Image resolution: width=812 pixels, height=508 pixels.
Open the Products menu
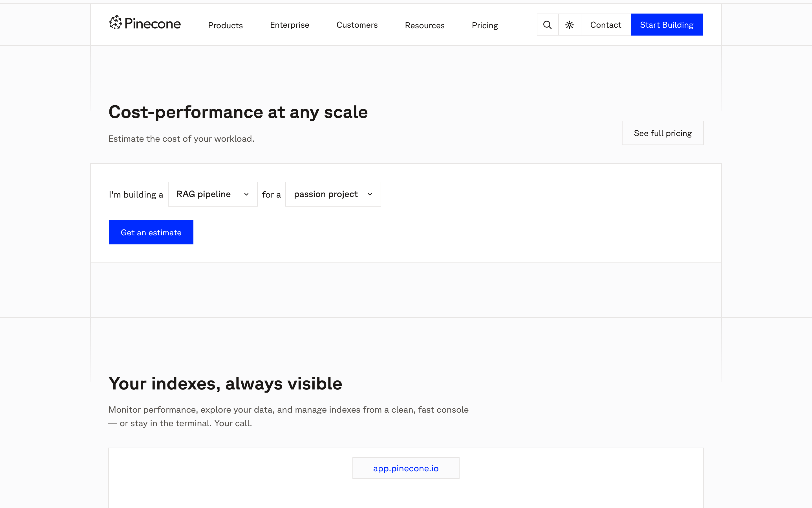[x=226, y=25]
